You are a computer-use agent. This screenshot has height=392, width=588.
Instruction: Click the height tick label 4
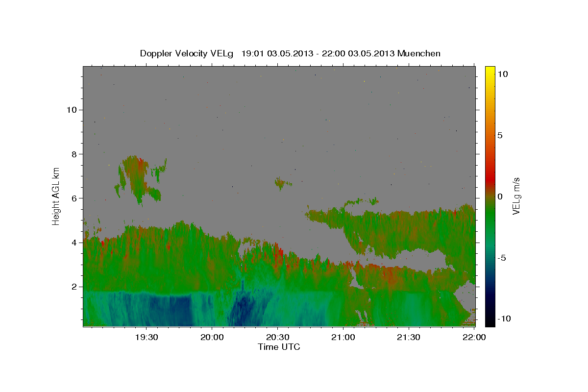(74, 243)
